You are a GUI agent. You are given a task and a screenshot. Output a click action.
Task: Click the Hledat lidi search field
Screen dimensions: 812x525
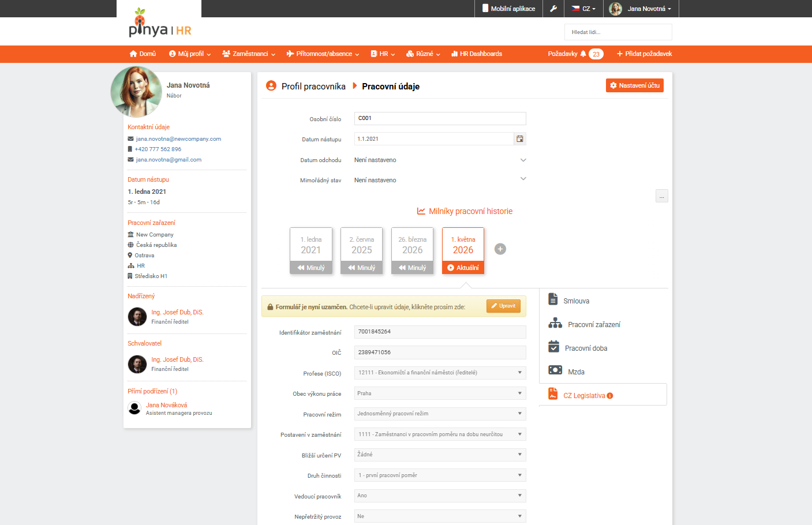pyautogui.click(x=618, y=32)
